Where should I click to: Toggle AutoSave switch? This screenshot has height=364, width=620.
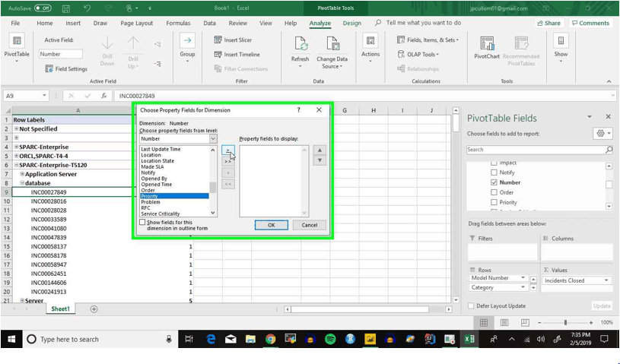[43, 8]
